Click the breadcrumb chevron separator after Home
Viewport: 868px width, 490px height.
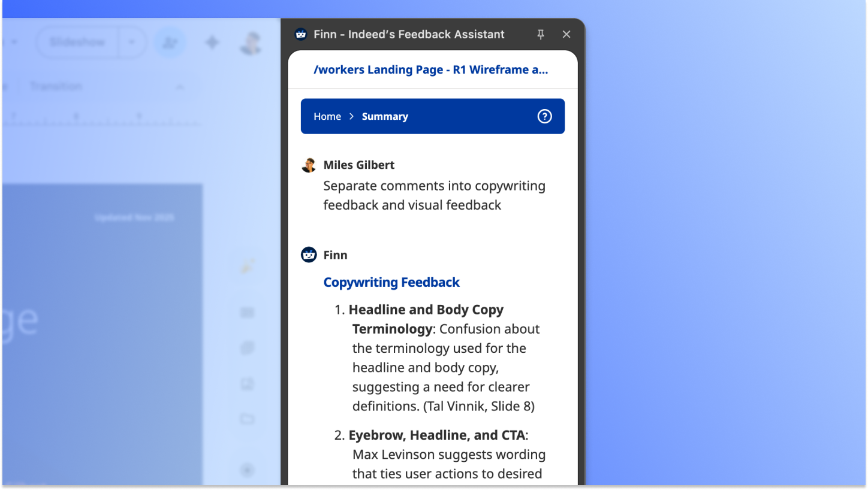pos(352,116)
